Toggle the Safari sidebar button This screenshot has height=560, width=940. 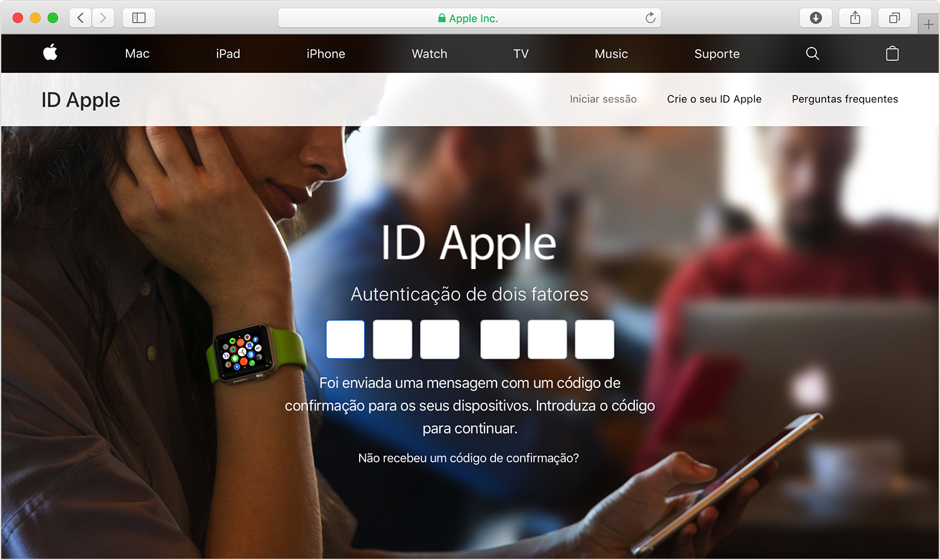click(139, 18)
